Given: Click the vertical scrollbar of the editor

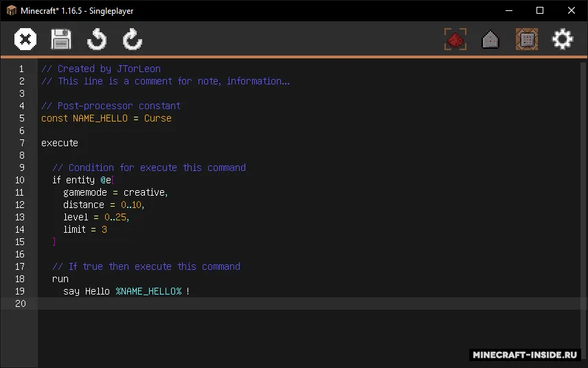Looking at the screenshot, I should 583,210.
